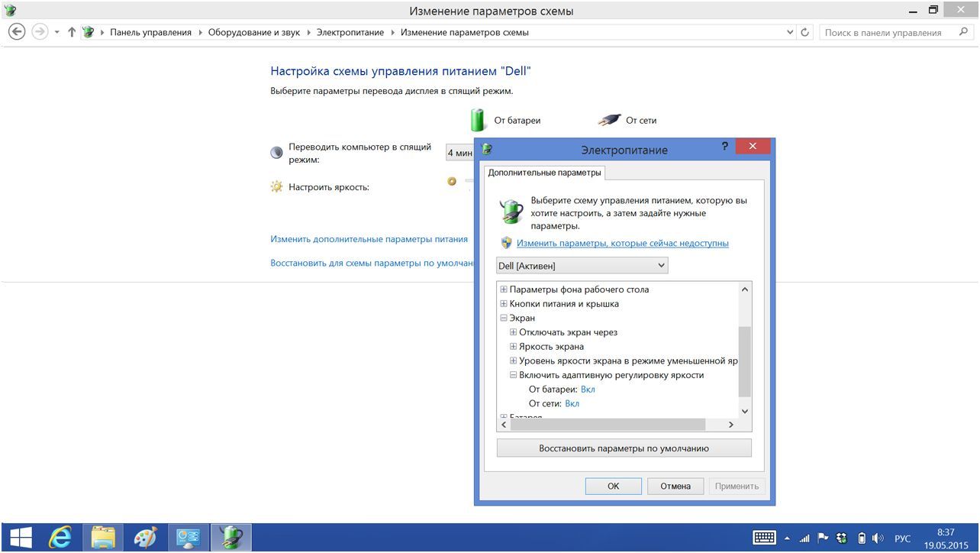Click the help question mark in Электропитание dialog
Image resolution: width=980 pixels, height=553 pixels.
[x=724, y=147]
